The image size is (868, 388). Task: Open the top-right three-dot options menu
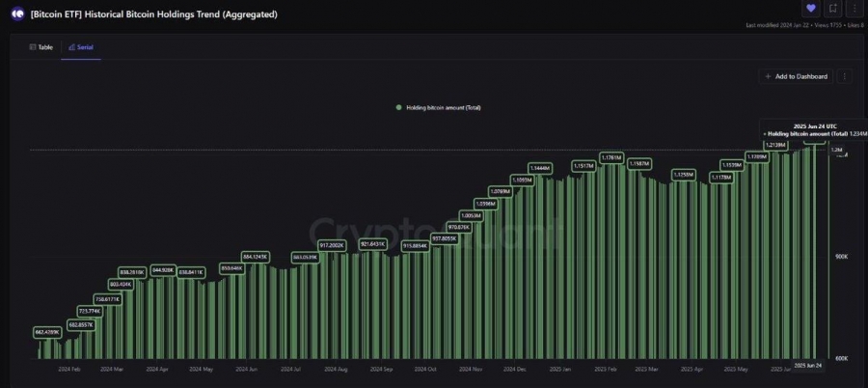(854, 9)
